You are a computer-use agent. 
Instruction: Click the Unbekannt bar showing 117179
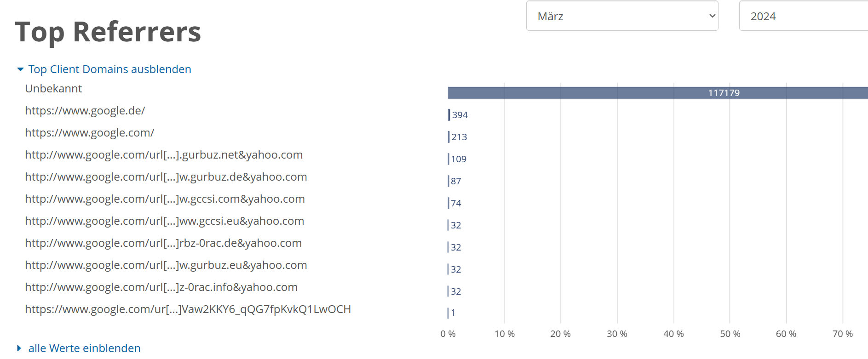pyautogui.click(x=658, y=93)
